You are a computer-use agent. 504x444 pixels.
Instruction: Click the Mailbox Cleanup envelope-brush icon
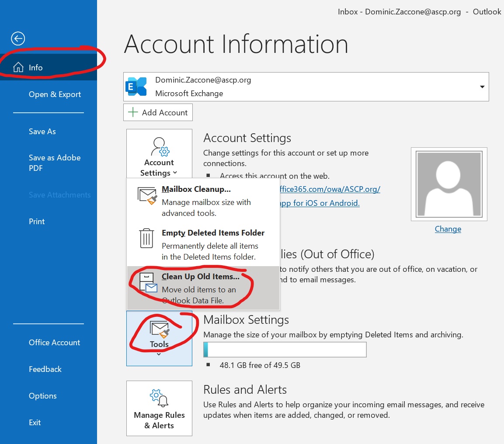pos(147,196)
